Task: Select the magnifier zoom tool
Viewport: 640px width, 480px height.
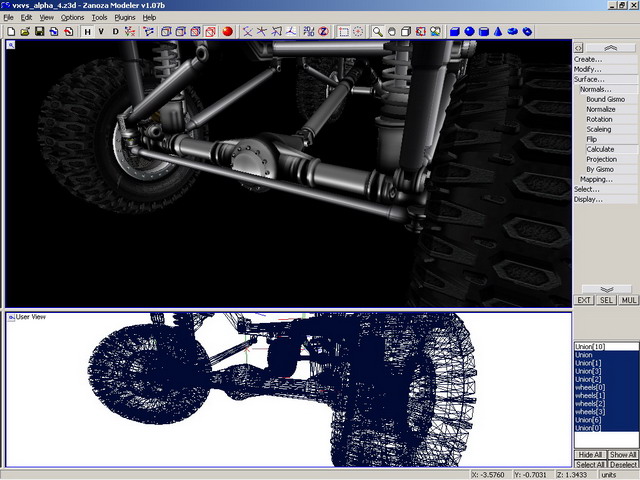Action: pyautogui.click(x=378, y=31)
